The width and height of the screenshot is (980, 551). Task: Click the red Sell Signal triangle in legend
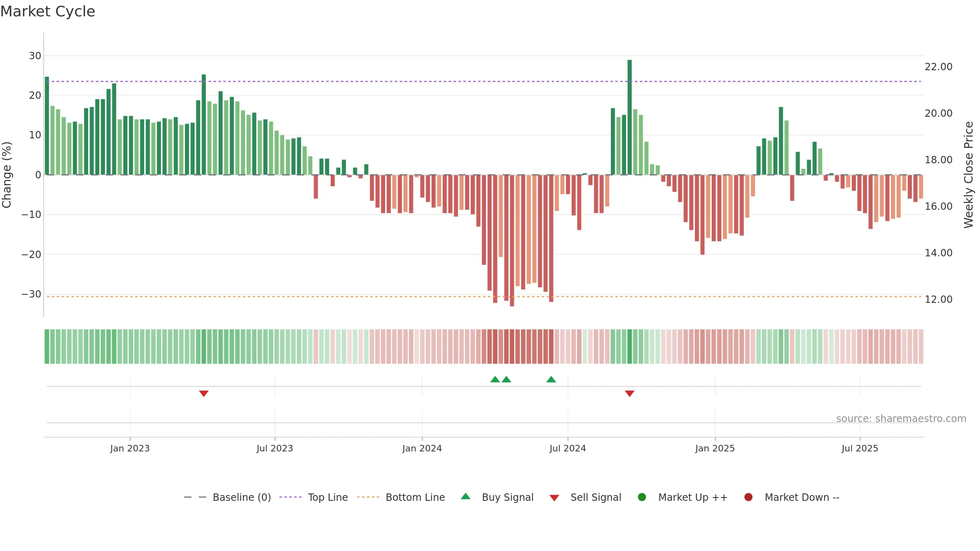coord(554,498)
